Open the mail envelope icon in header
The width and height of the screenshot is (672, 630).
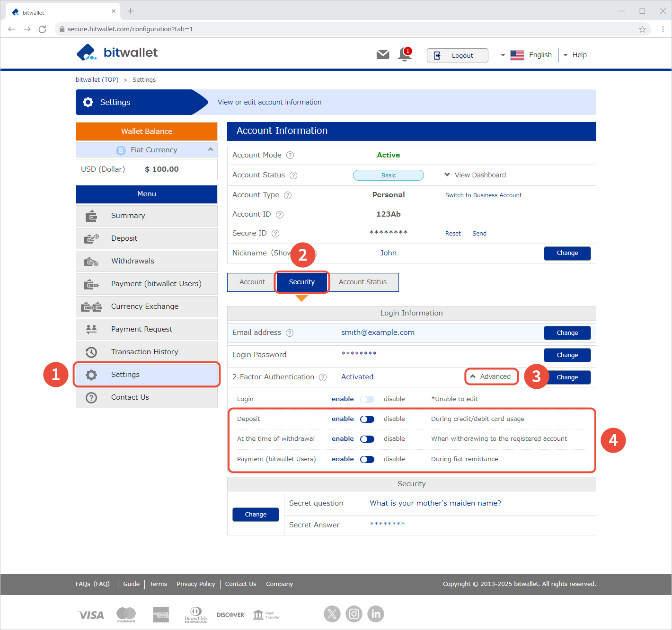point(382,55)
